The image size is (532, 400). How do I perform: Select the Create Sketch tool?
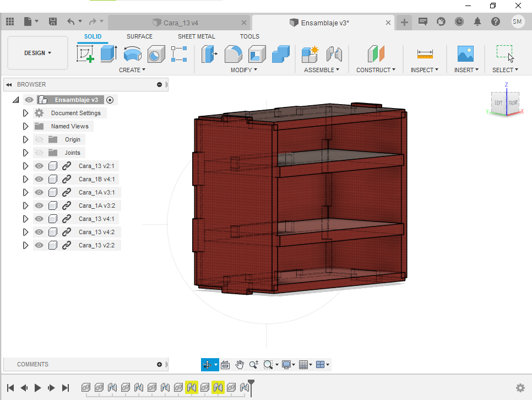[x=85, y=53]
